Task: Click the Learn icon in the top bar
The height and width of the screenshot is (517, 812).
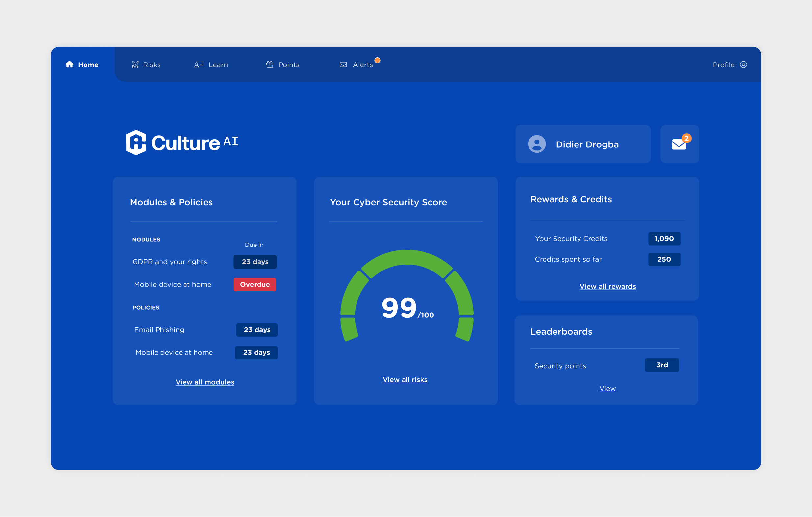Action: (199, 65)
